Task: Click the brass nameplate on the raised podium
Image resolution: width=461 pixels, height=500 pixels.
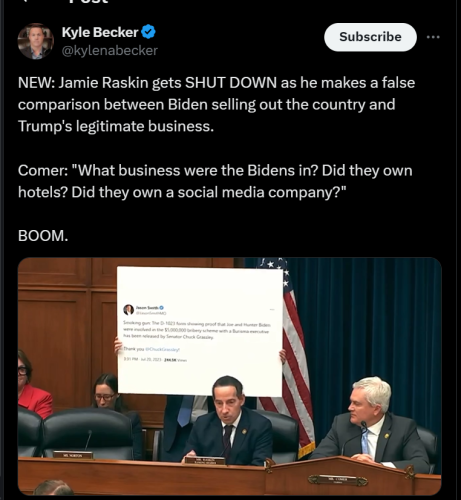Action: pos(338,480)
